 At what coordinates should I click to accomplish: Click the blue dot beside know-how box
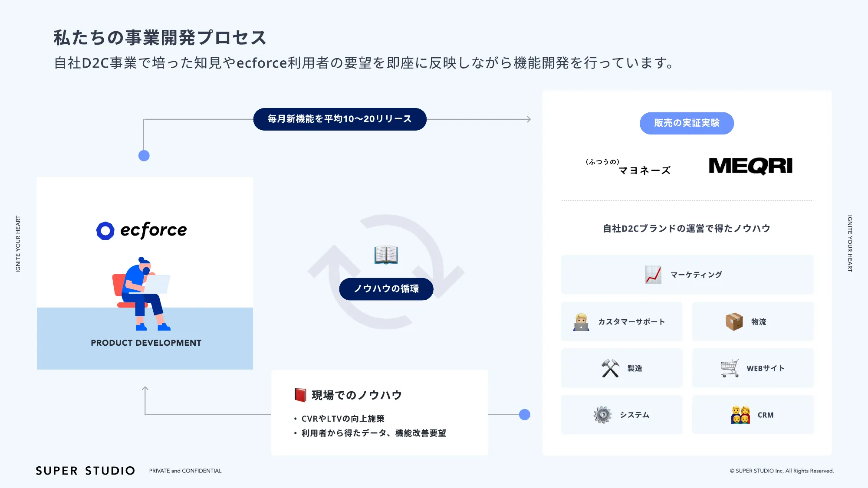coord(525,415)
